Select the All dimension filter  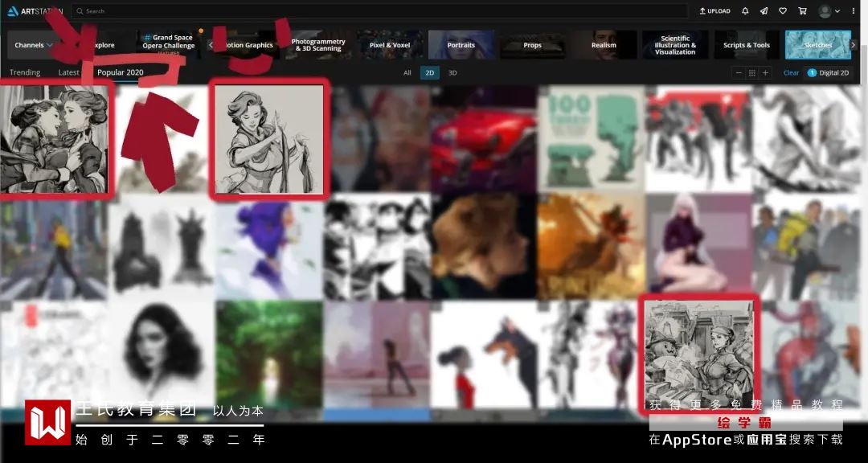tap(407, 73)
